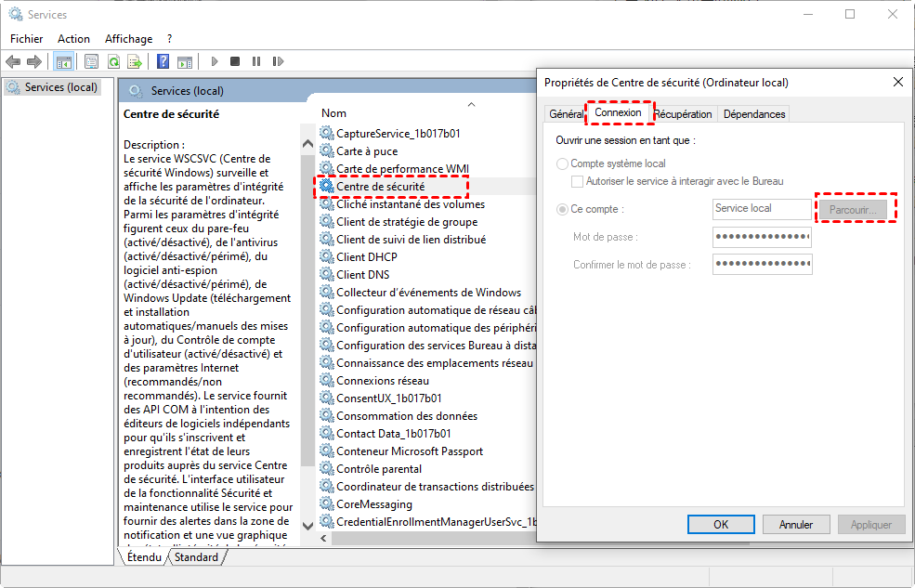This screenshot has width=915, height=588.
Task: Click the Forward arrow in the toolbar
Action: (x=34, y=61)
